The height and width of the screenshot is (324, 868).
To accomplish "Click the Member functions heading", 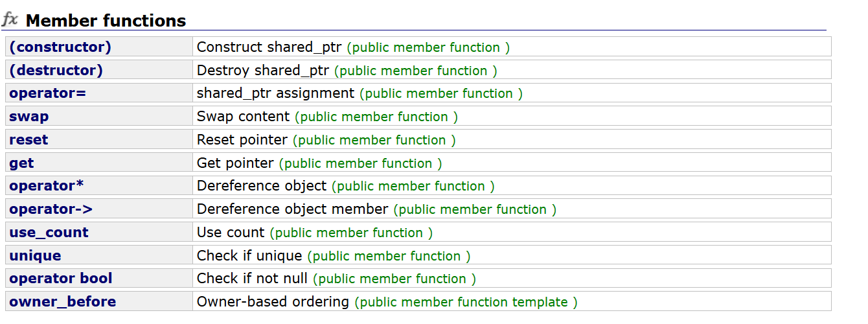I will [x=106, y=21].
